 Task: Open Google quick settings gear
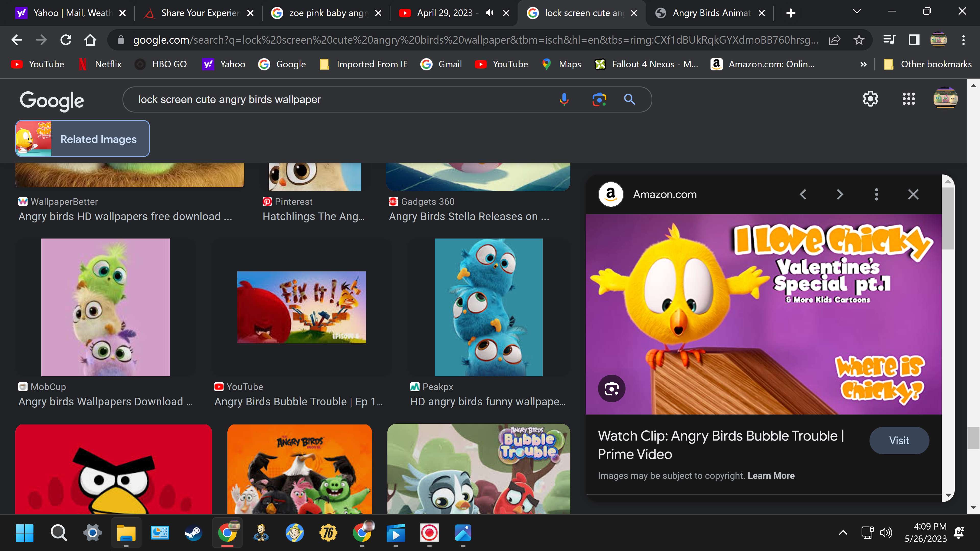[870, 99]
